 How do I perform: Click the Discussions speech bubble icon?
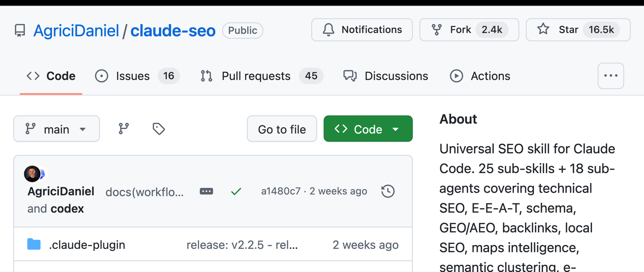[x=350, y=76]
